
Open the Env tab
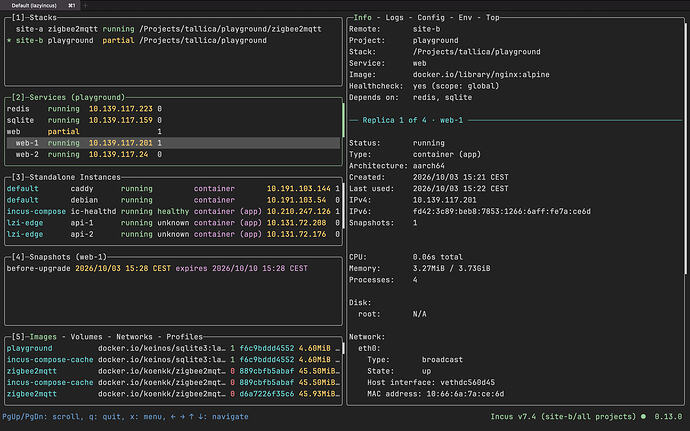[x=465, y=18]
